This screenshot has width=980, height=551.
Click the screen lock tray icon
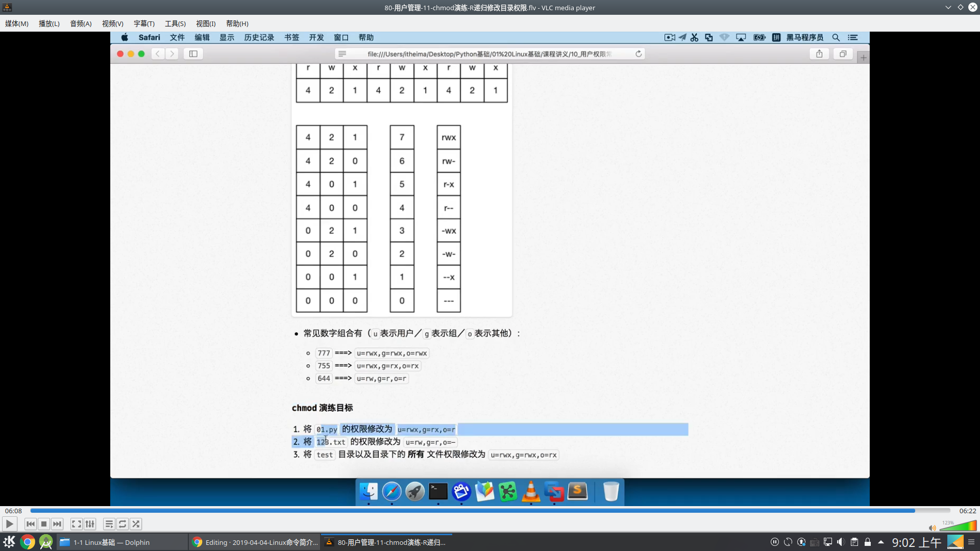click(868, 542)
